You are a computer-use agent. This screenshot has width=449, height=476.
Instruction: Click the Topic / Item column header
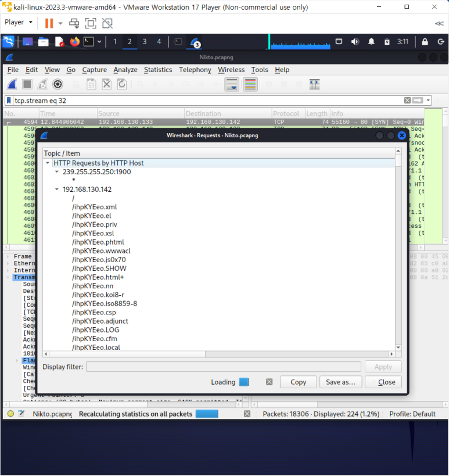[218, 153]
